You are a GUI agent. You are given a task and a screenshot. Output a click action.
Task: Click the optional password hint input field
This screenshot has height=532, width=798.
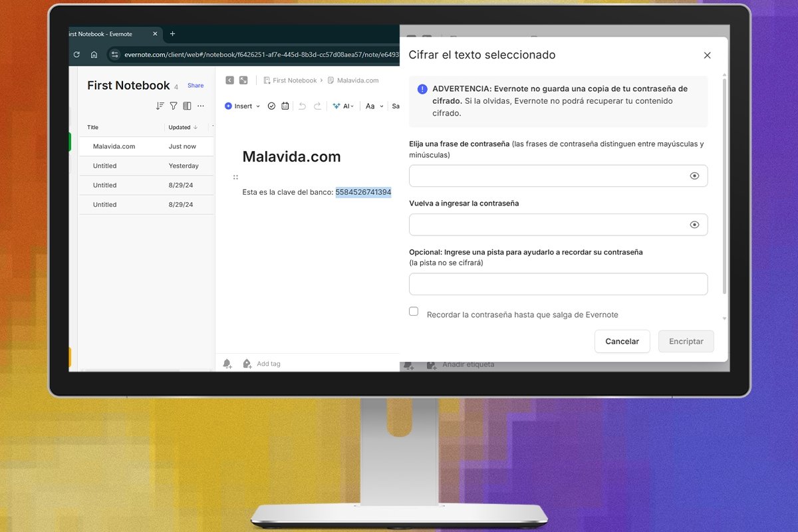pos(558,284)
